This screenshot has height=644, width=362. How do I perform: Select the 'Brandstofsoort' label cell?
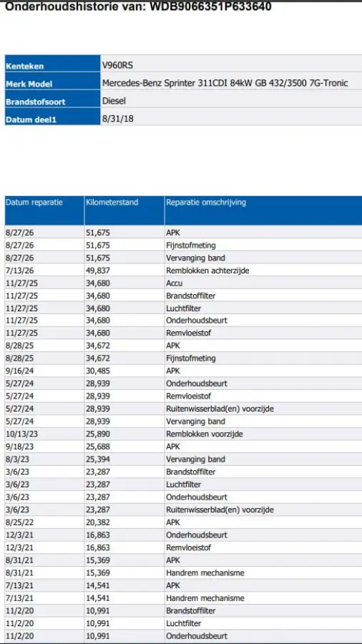coord(52,99)
